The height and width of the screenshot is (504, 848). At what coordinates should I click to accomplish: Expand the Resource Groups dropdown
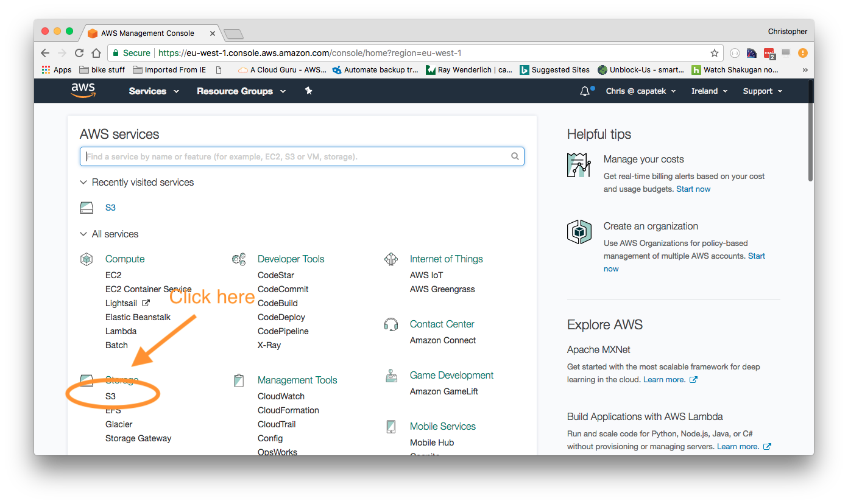coord(241,91)
